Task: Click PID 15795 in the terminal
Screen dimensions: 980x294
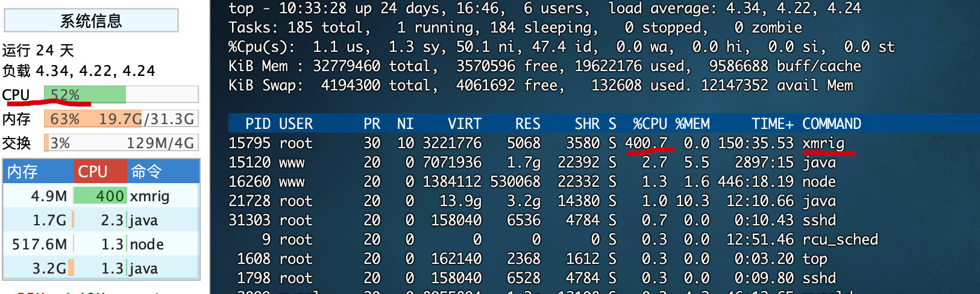Action: pyautogui.click(x=249, y=143)
